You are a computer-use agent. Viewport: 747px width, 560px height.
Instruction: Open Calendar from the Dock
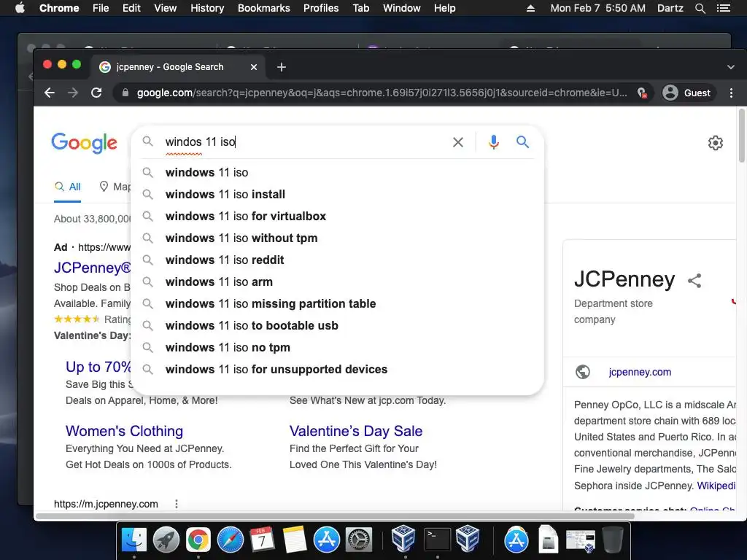point(262,540)
